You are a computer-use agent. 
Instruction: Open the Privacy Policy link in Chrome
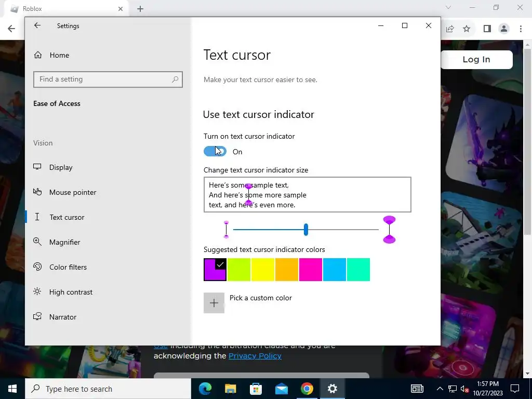(x=255, y=356)
